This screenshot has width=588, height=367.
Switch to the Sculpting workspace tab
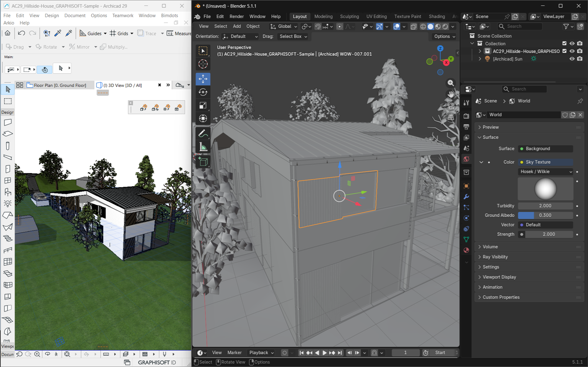click(349, 16)
